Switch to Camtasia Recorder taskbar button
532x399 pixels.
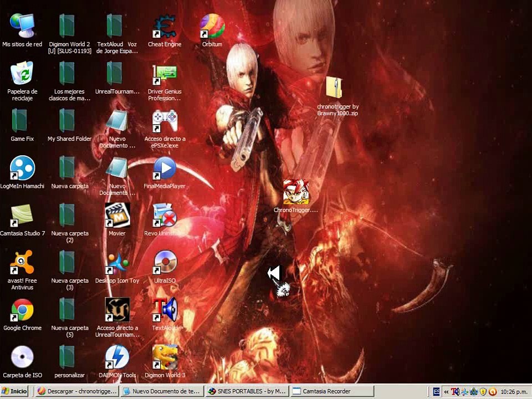(x=332, y=391)
